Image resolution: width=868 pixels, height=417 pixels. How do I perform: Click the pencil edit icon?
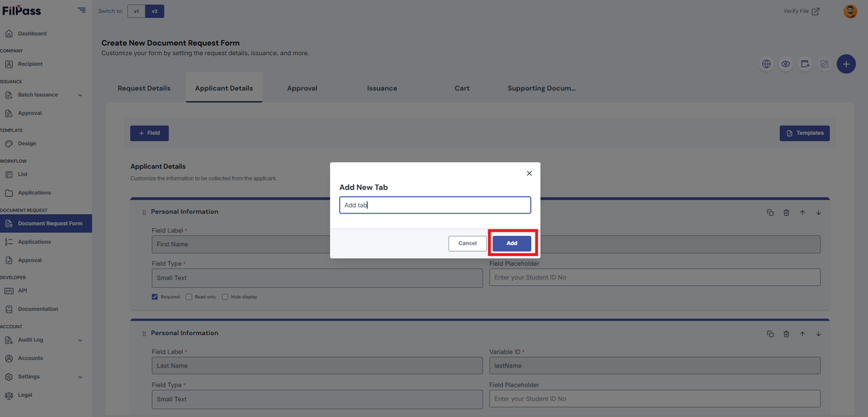825,64
